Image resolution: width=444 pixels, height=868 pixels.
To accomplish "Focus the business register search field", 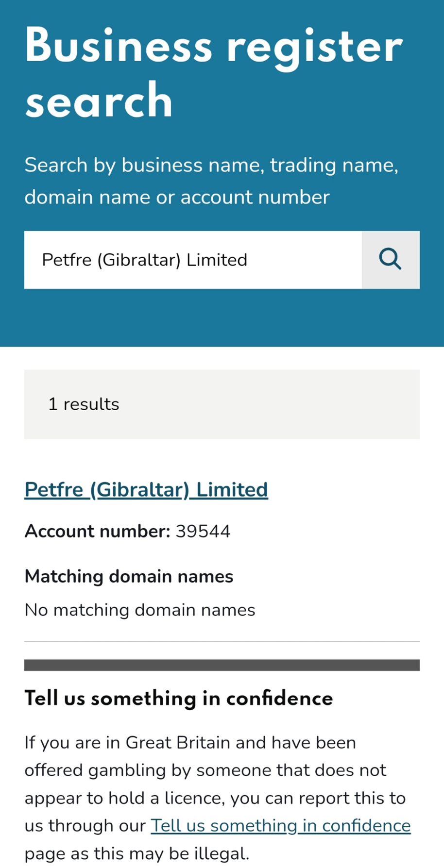I will point(193,260).
